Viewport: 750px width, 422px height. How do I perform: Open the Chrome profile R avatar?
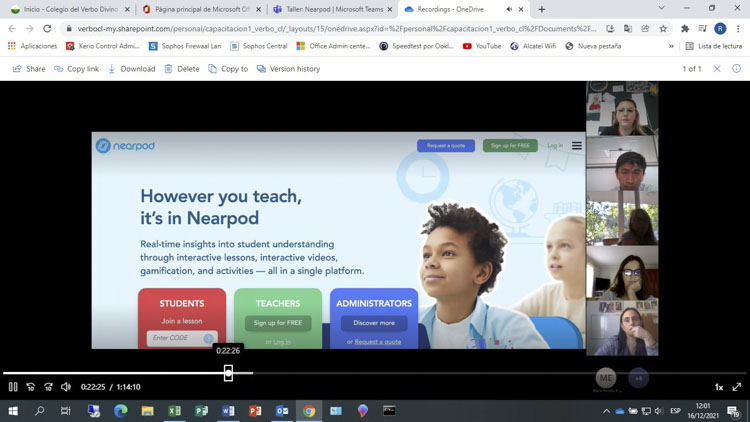point(720,29)
